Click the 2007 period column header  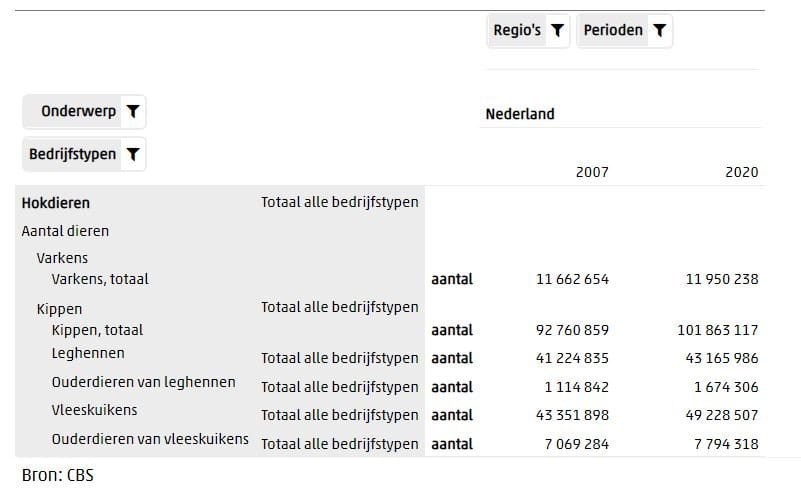coord(592,172)
